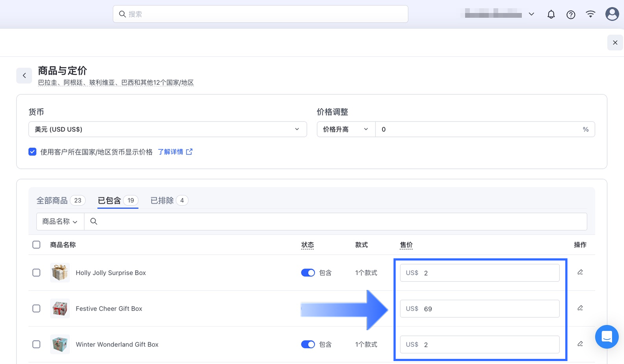Select the Holly Jolly Surprise Box checkbox
This screenshot has width=624, height=364.
click(x=36, y=273)
